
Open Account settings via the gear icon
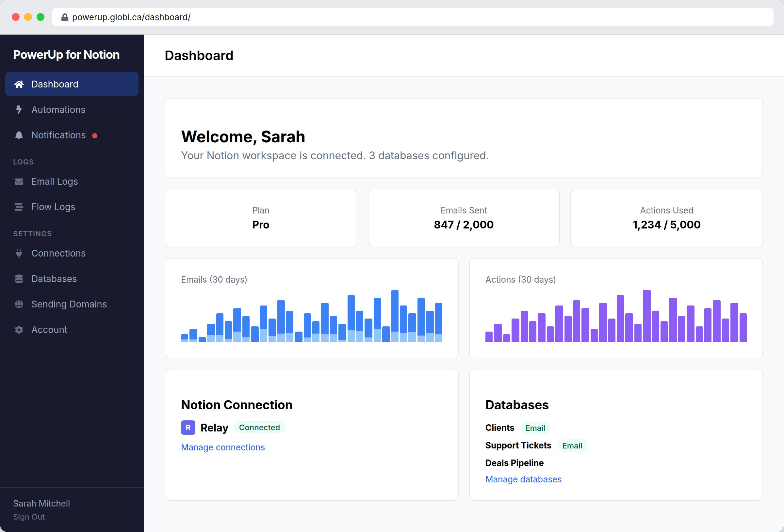click(x=19, y=329)
